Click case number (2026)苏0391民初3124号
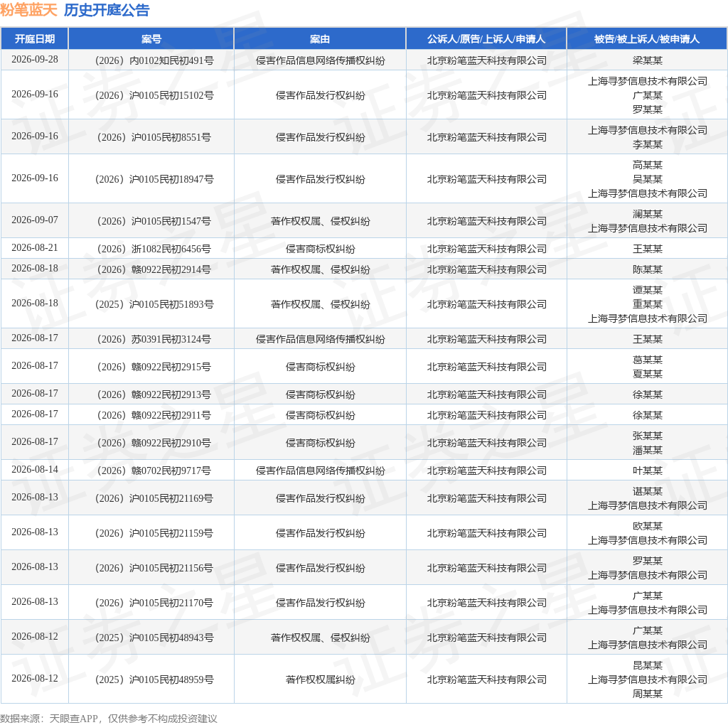The image size is (728, 725). pos(154,339)
